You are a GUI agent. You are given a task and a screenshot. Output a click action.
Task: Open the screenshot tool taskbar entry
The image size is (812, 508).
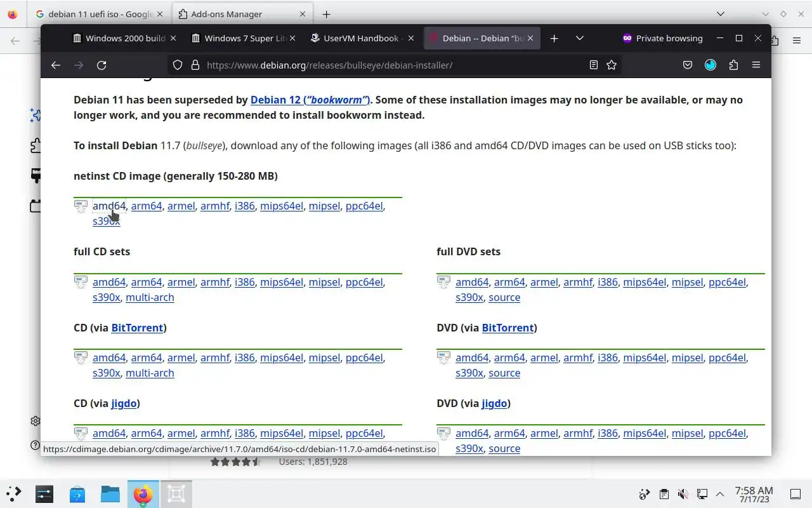[x=176, y=493]
